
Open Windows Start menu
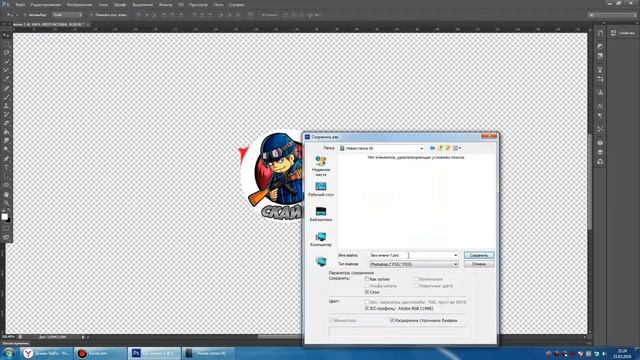coord(9,353)
